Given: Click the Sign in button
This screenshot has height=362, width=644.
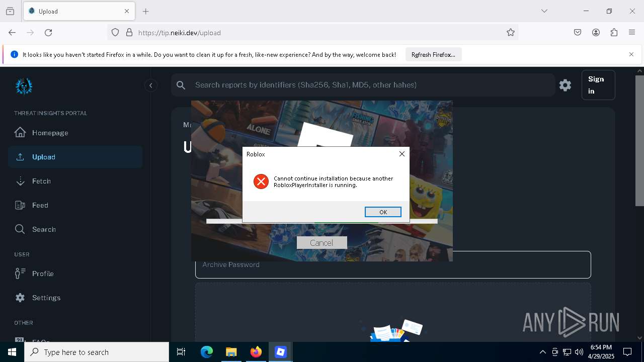Looking at the screenshot, I should click(x=598, y=85).
